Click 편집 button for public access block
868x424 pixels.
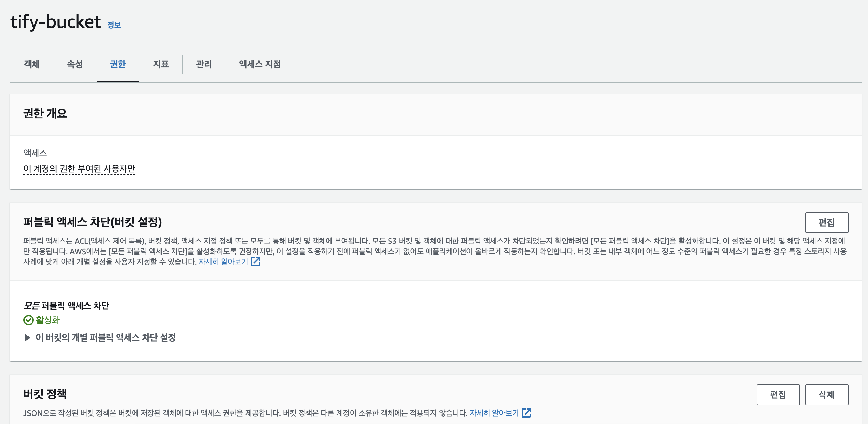[826, 223]
